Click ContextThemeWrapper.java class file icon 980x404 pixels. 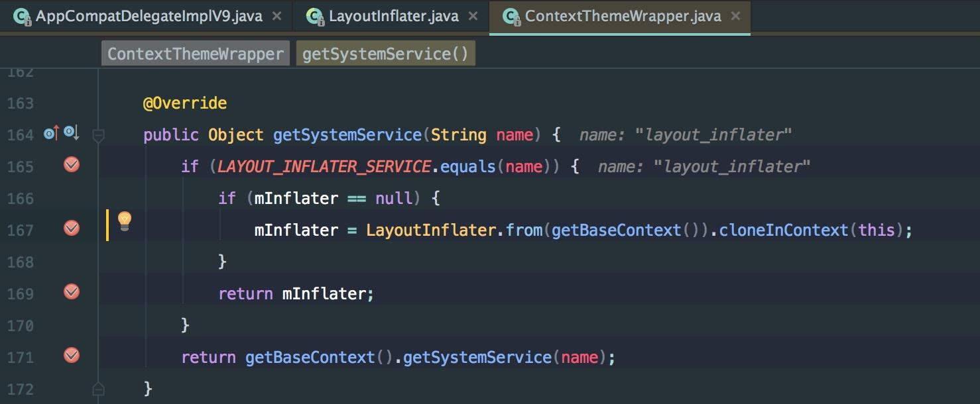point(511,17)
